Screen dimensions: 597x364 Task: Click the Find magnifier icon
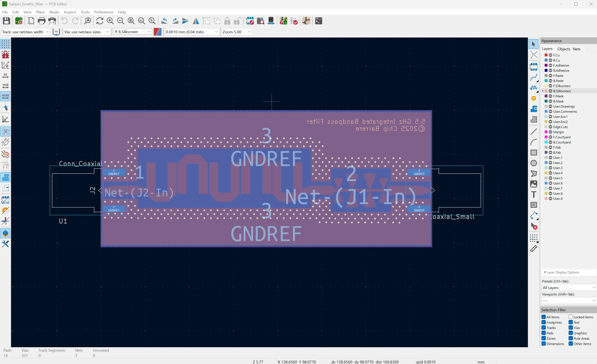tap(88, 21)
